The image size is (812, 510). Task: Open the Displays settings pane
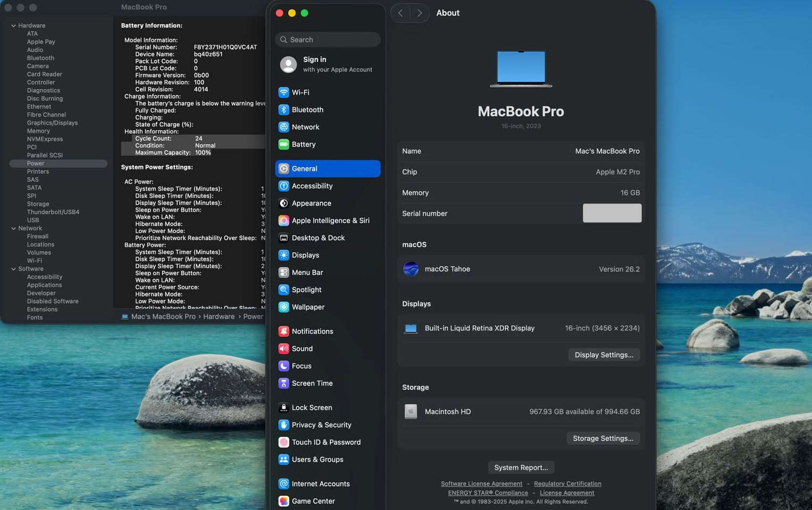tap(305, 256)
